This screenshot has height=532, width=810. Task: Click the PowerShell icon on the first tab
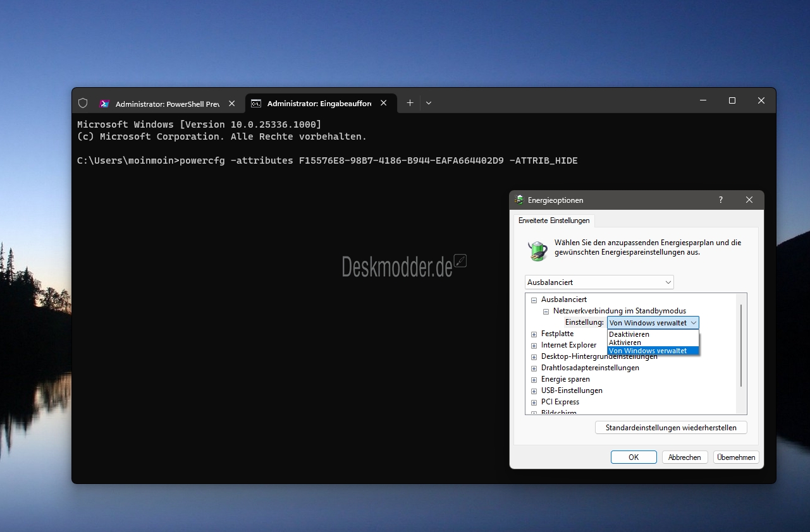[x=104, y=104]
